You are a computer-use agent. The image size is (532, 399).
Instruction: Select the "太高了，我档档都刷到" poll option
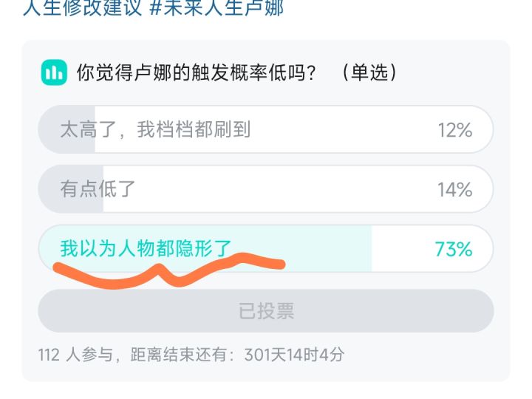pos(155,130)
